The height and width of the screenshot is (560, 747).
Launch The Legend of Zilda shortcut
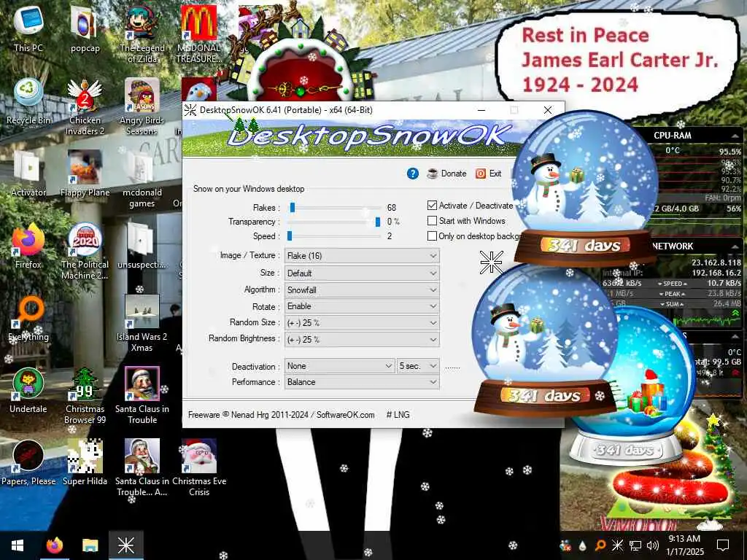pos(142,34)
